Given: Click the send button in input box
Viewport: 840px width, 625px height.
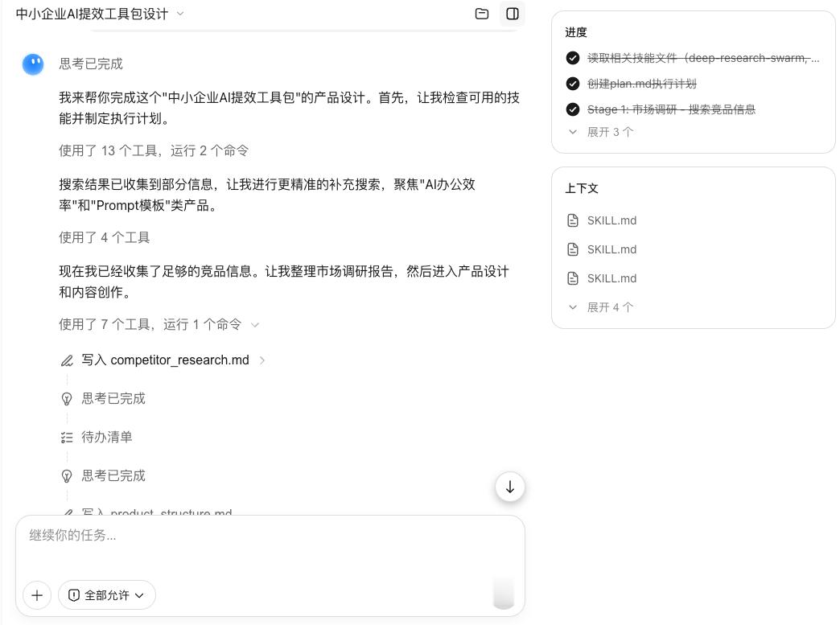Looking at the screenshot, I should (503, 593).
